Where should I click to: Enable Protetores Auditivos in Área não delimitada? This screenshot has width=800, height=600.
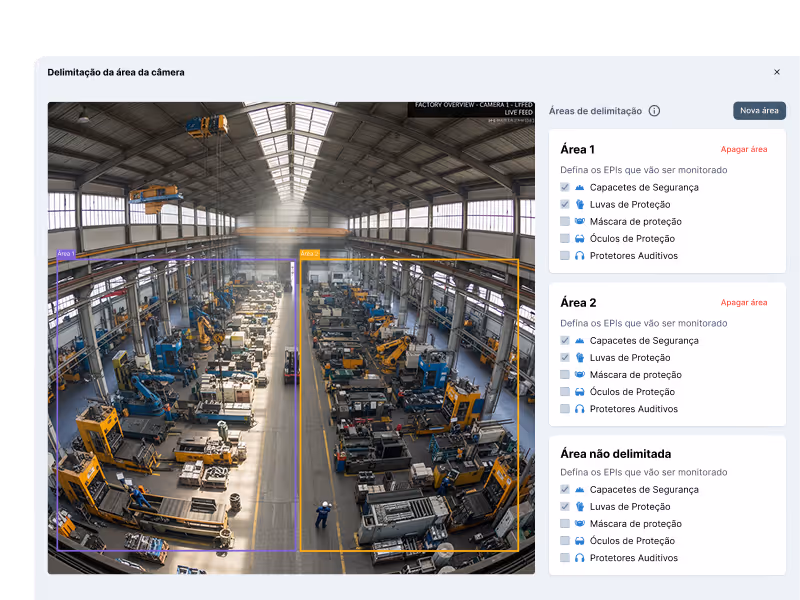click(x=565, y=558)
